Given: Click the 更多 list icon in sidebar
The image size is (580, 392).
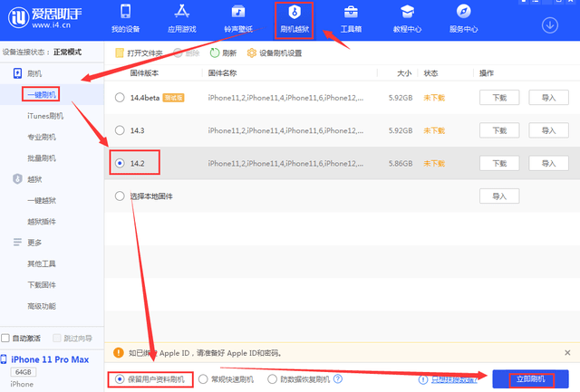Looking at the screenshot, I should click(17, 242).
